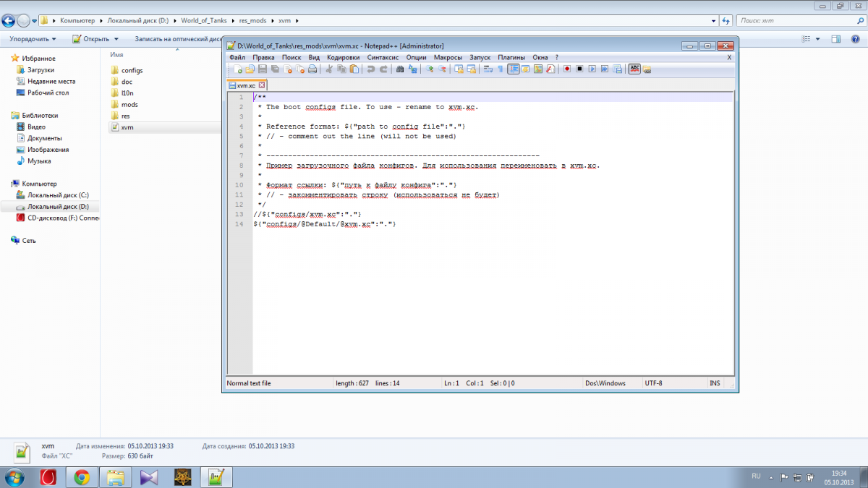
Task: Toggle the spell check ABC button
Action: click(x=634, y=69)
